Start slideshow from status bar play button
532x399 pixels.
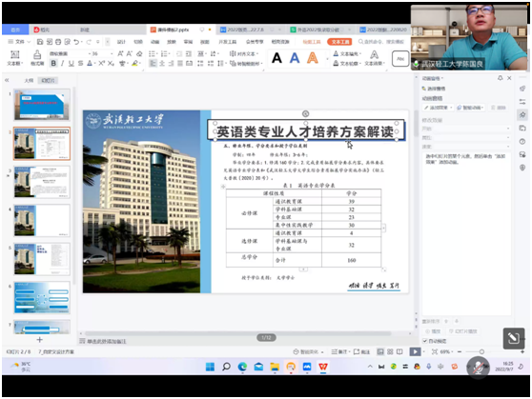click(415, 351)
